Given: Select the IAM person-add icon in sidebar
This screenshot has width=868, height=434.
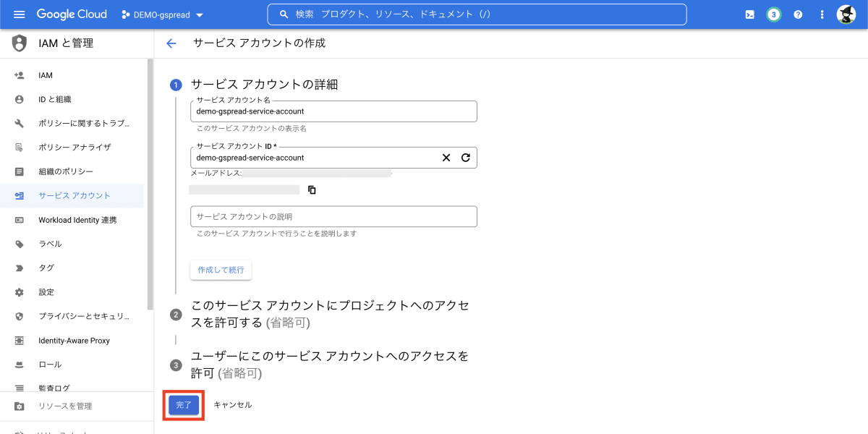Looking at the screenshot, I should tap(20, 75).
